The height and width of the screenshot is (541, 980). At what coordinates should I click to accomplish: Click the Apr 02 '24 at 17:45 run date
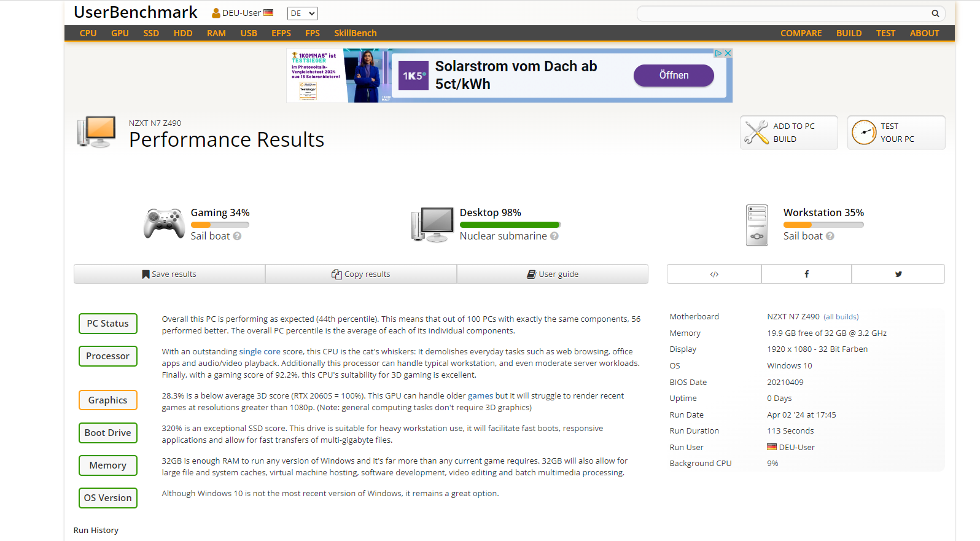tap(801, 415)
